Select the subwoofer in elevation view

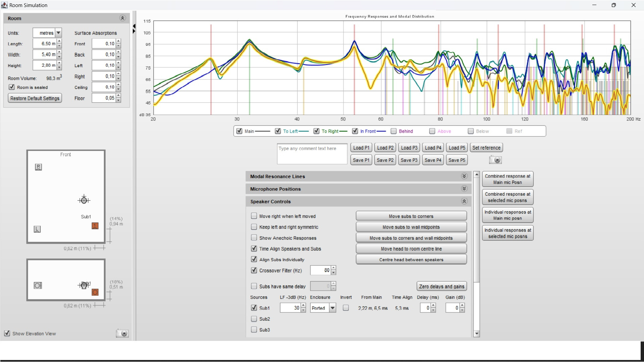coord(95,292)
